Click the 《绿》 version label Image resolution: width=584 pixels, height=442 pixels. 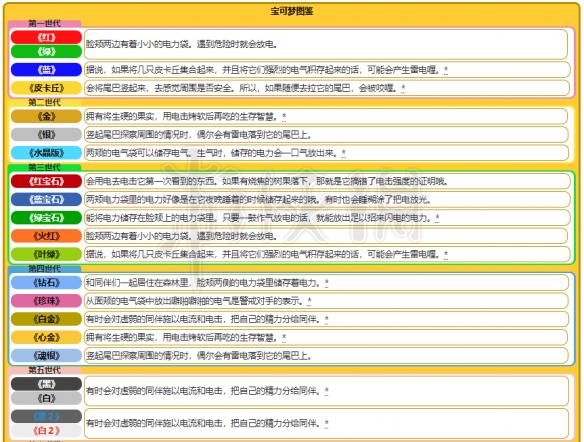pos(46,51)
